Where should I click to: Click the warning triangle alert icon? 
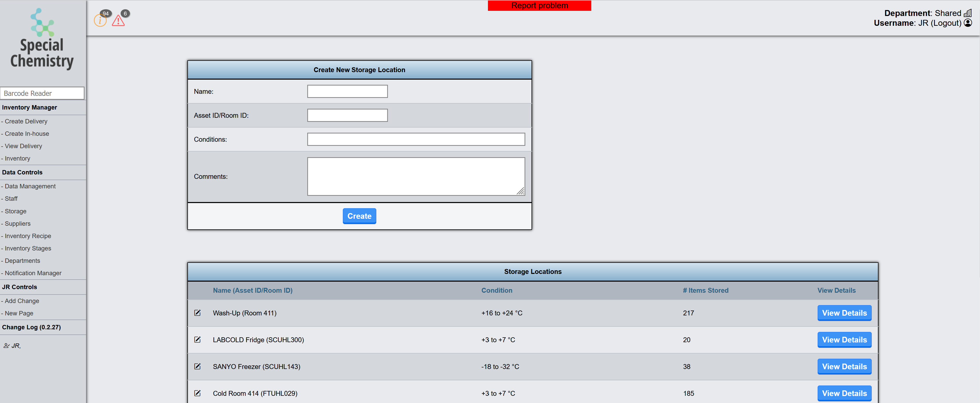pyautogui.click(x=118, y=21)
